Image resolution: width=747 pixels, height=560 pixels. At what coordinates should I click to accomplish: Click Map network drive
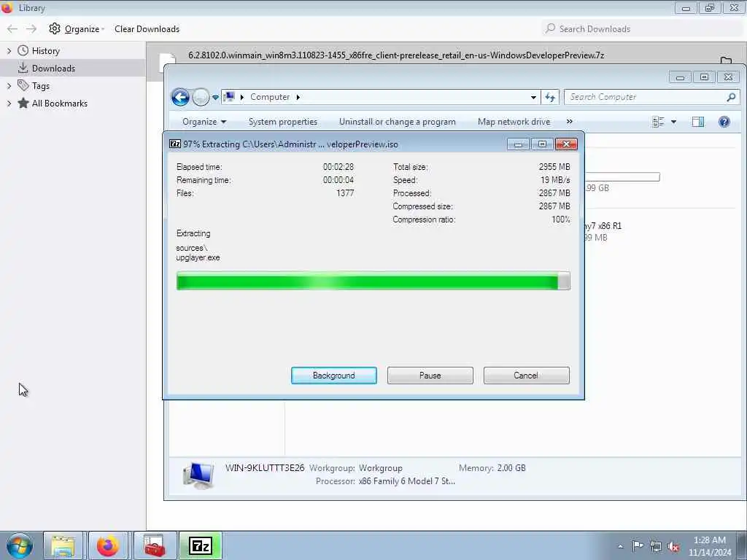click(x=514, y=122)
